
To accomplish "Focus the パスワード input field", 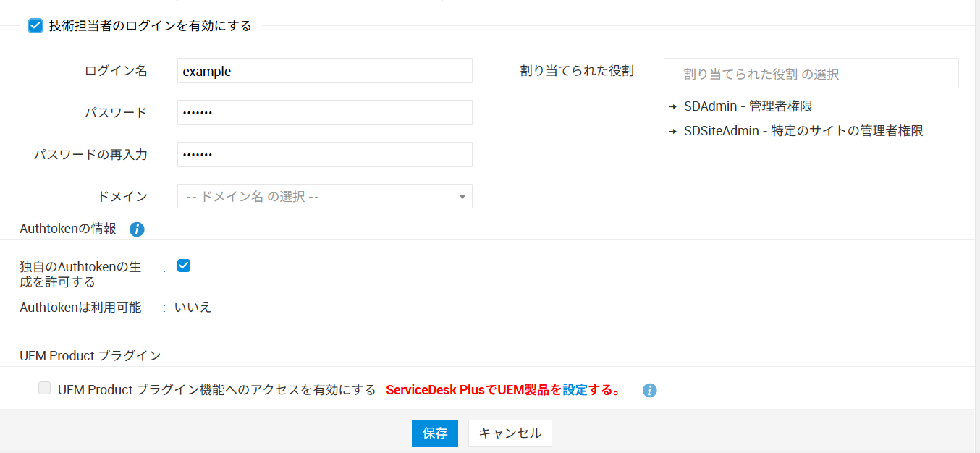I will coord(324,113).
